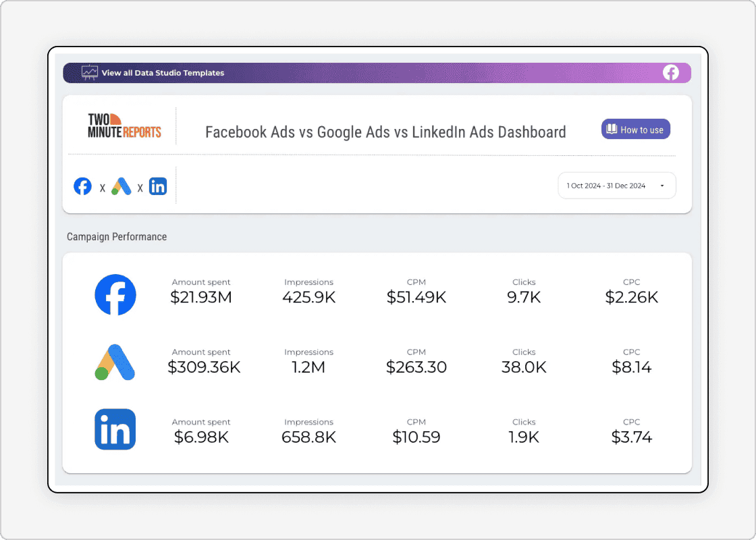Expand the date picker via its chevron arrow

pos(662,185)
